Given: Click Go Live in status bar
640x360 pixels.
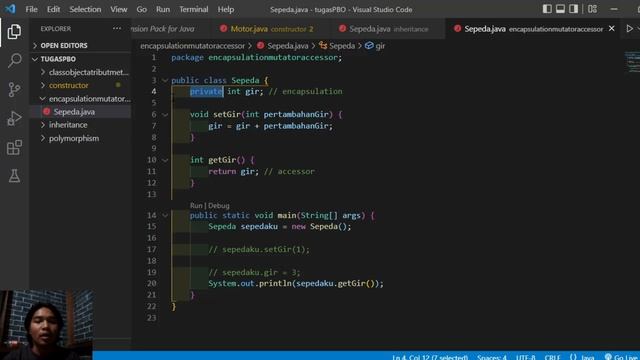Looking at the screenshot, I should 622,357.
